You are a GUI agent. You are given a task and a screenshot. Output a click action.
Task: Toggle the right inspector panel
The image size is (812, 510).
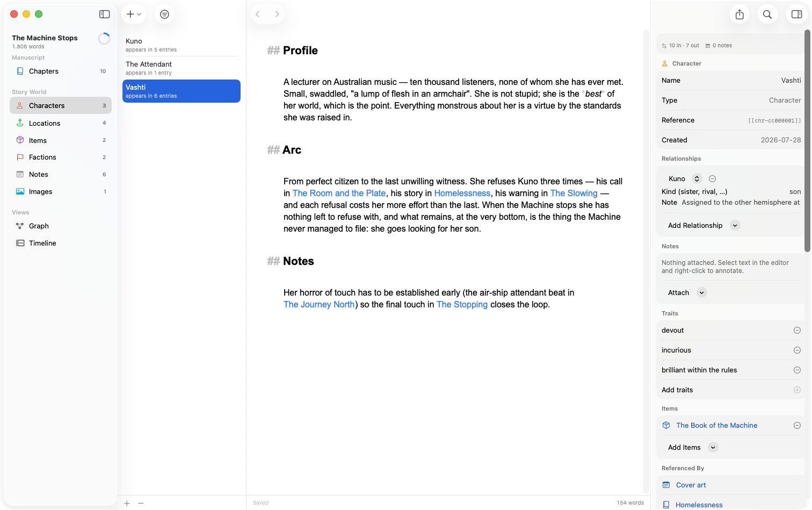797,15
